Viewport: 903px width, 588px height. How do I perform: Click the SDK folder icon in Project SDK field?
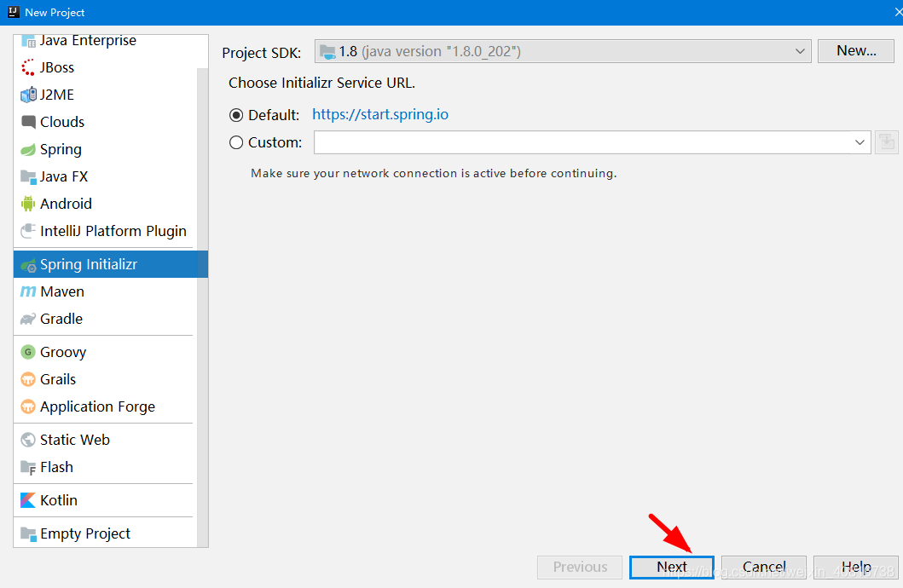click(x=327, y=52)
